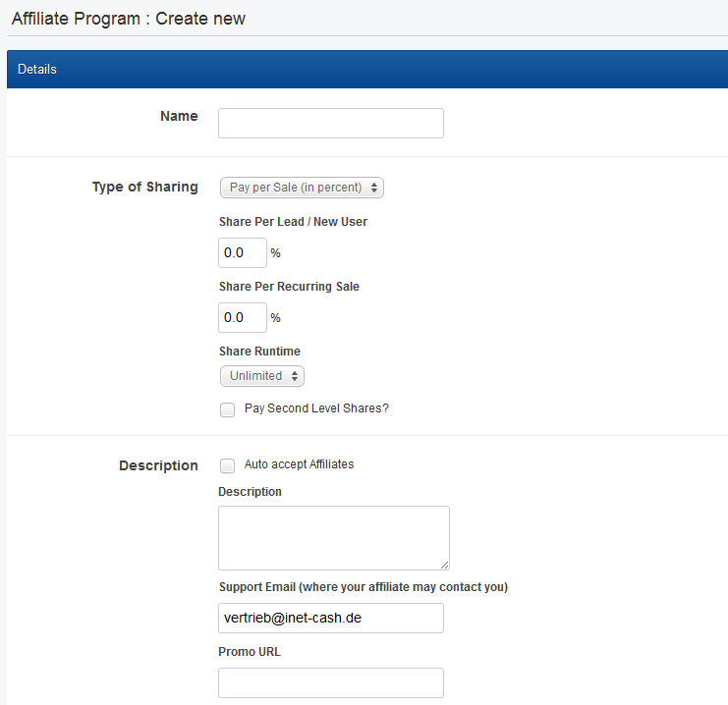Click the Description textarea resize handle
The width and height of the screenshot is (728, 705).
click(444, 565)
